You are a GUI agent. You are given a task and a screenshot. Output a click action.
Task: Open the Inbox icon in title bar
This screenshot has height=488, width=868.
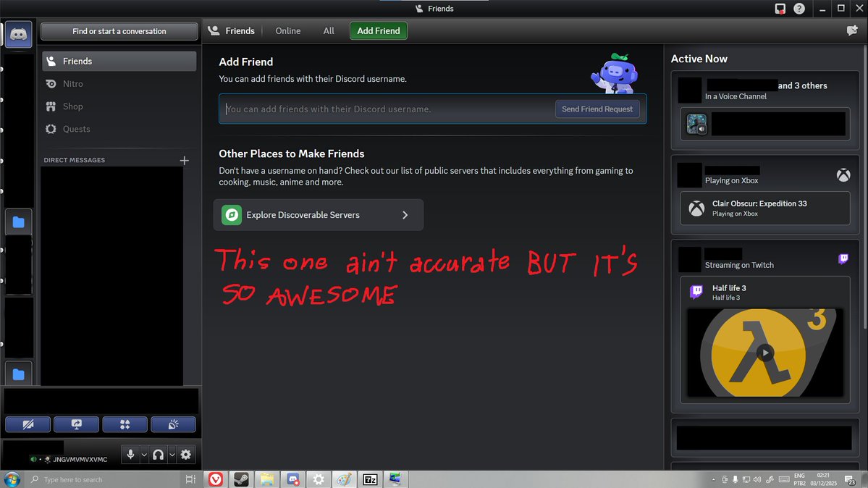pyautogui.click(x=780, y=8)
